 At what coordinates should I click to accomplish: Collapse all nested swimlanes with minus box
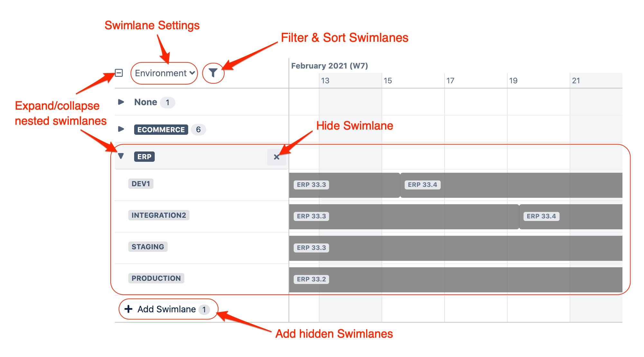click(119, 73)
